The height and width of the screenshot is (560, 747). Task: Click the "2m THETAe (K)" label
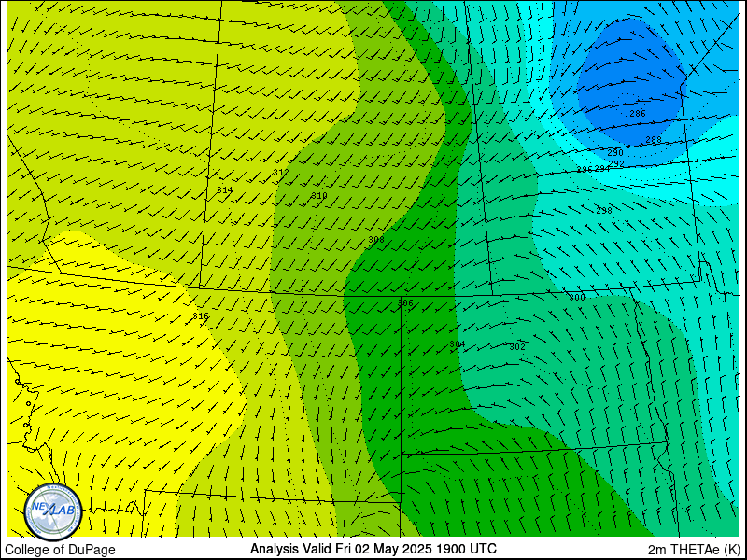(694, 550)
